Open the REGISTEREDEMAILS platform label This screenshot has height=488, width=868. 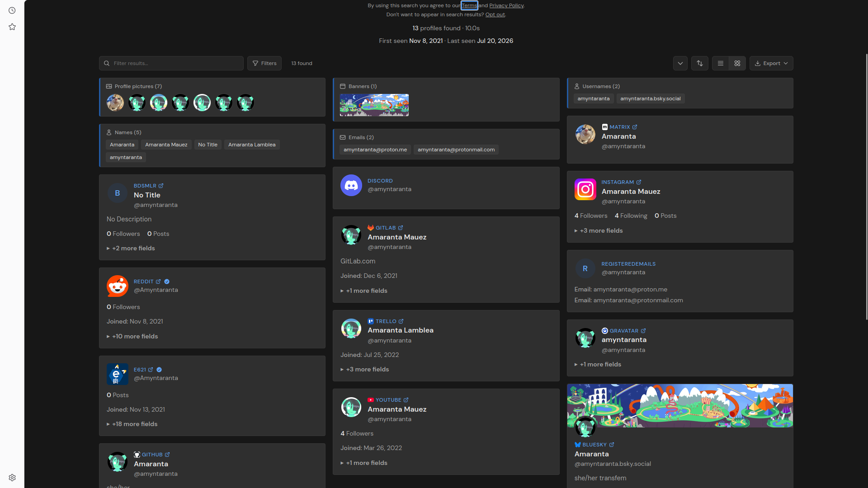(x=628, y=264)
